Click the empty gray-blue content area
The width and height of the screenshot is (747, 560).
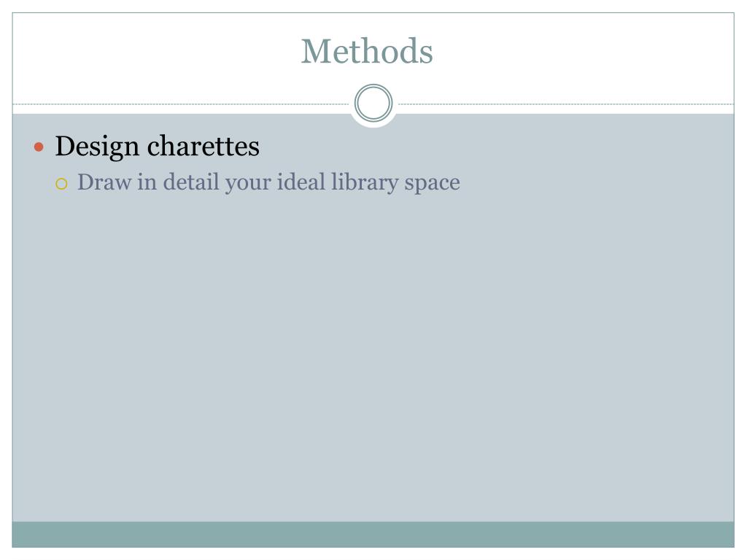(373, 357)
